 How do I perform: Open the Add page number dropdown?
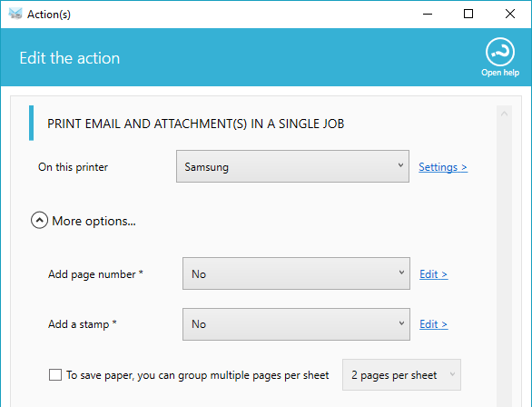tap(296, 273)
